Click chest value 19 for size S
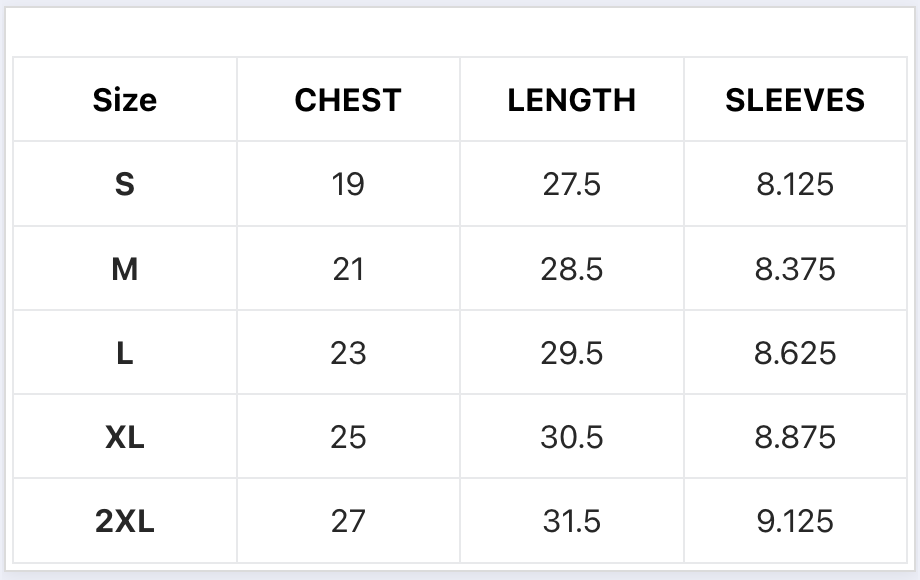The width and height of the screenshot is (920, 580). point(348,184)
